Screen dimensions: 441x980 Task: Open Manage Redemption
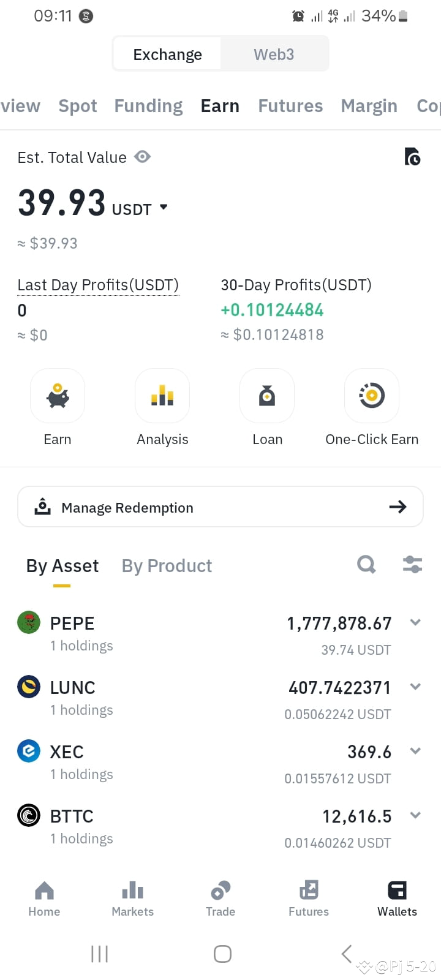[x=221, y=507]
